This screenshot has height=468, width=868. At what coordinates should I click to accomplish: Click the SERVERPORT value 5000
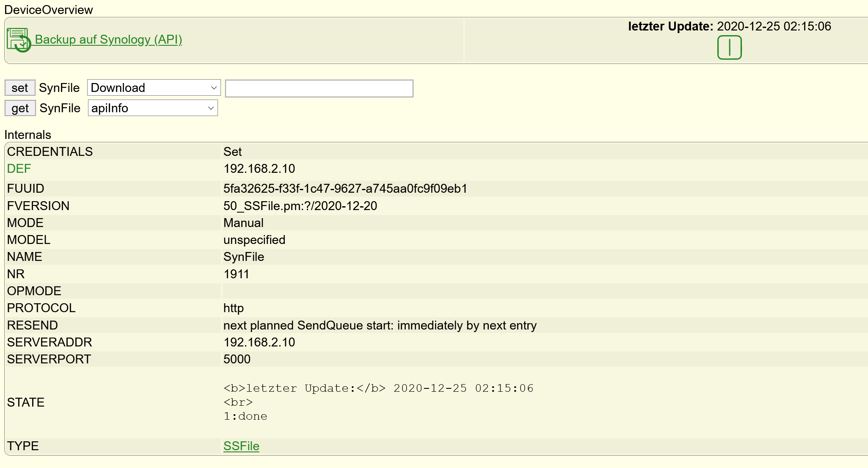pos(237,359)
